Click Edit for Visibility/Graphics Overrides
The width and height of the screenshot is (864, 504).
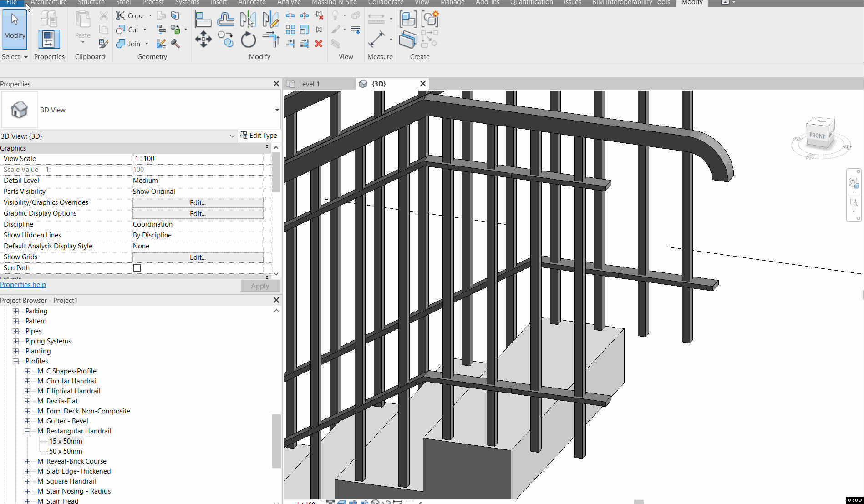pyautogui.click(x=198, y=203)
